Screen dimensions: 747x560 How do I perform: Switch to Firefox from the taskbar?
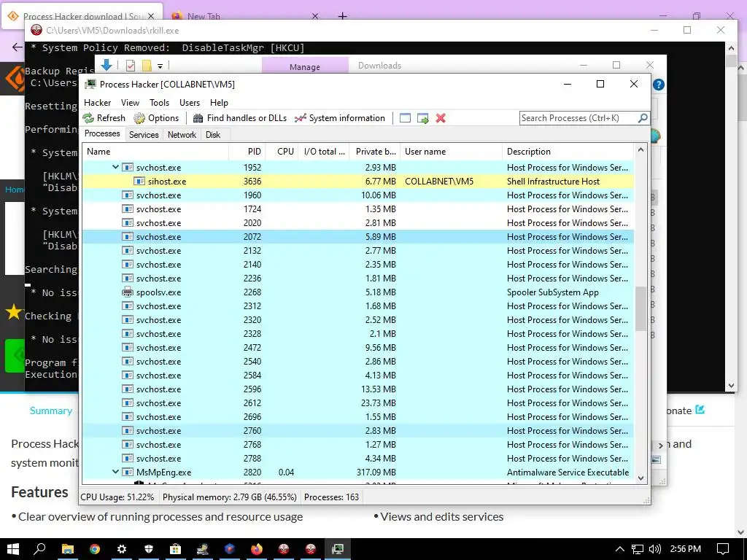pyautogui.click(x=257, y=549)
